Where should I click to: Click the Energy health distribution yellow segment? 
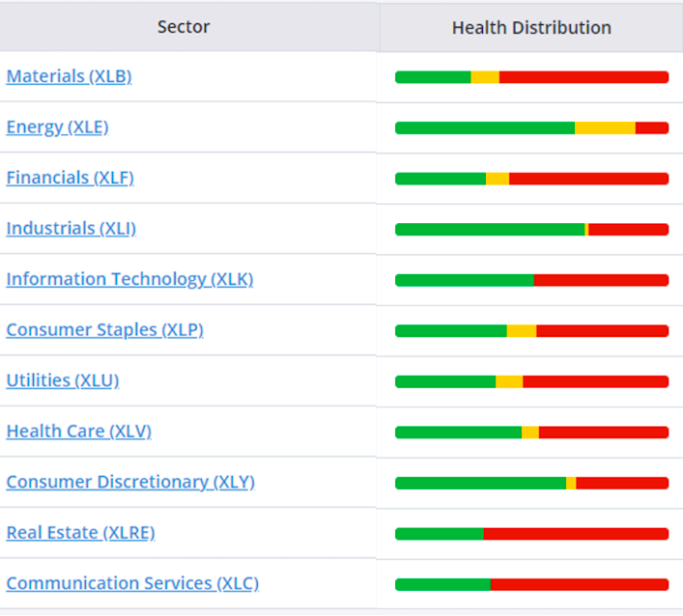[605, 127]
